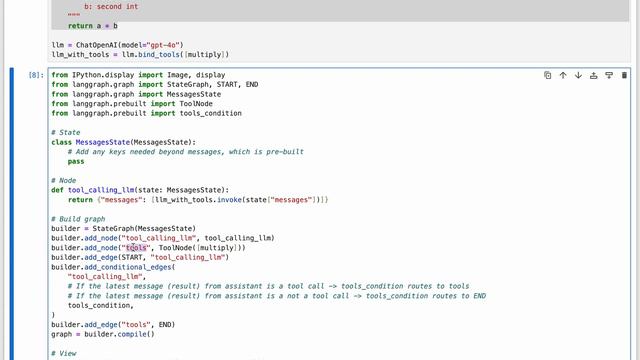Click the 'graph = builder.compile()' line
This screenshot has width=640, height=360.
(x=103, y=334)
